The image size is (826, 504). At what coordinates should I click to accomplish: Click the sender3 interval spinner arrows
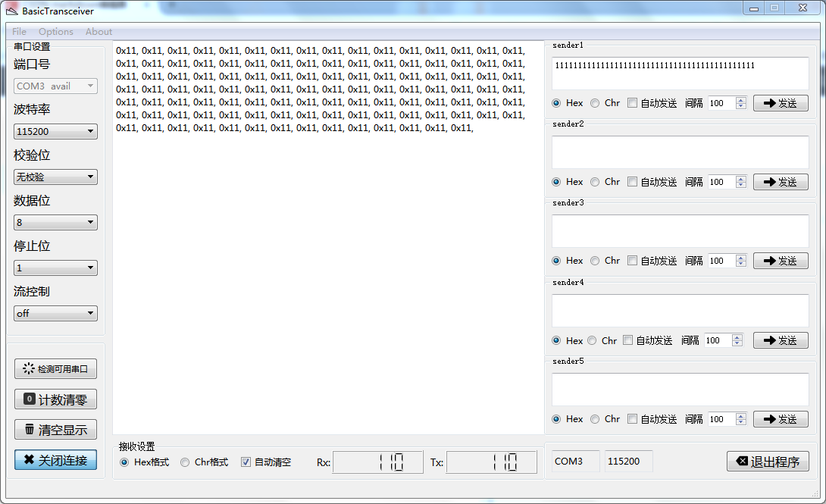(741, 261)
